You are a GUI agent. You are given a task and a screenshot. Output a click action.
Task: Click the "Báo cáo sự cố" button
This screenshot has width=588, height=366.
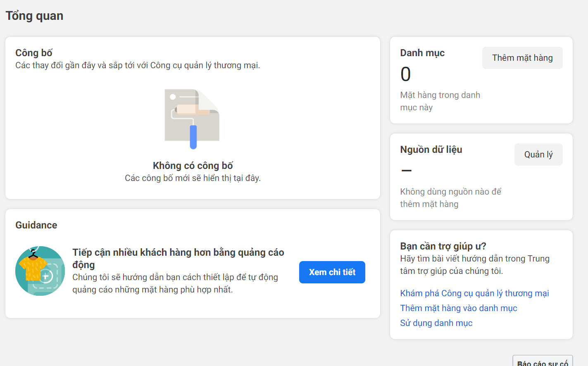(543, 361)
